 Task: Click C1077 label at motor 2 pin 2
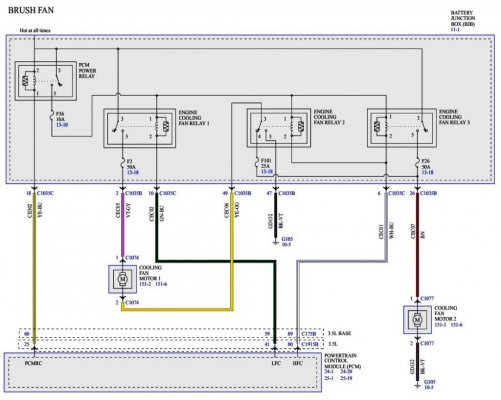[x=427, y=343]
